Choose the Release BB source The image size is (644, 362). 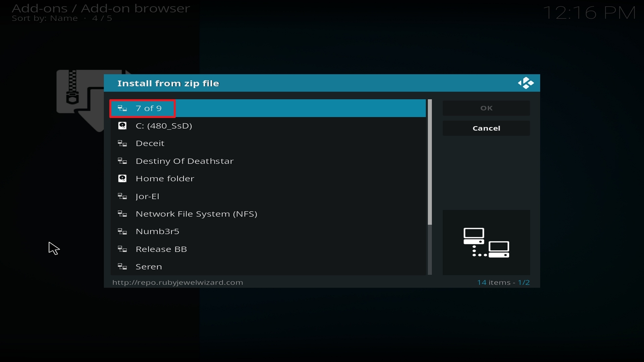[x=268, y=249]
